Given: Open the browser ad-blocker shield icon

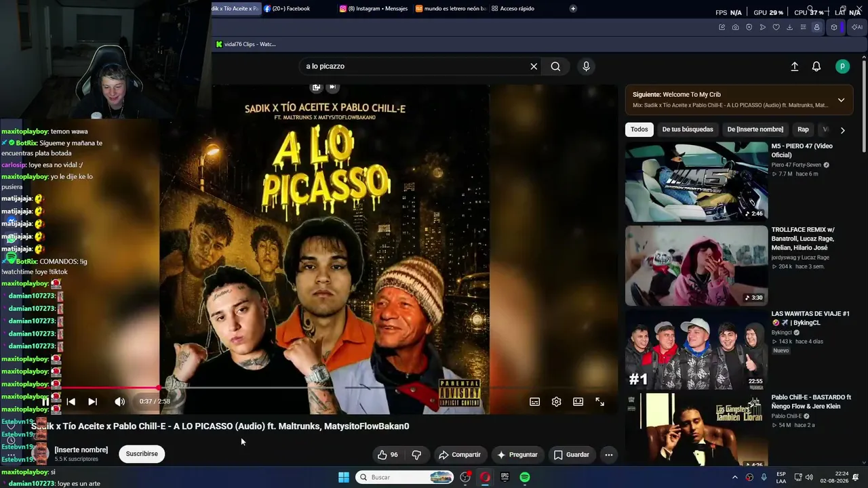Looking at the screenshot, I should pyautogui.click(x=749, y=27).
